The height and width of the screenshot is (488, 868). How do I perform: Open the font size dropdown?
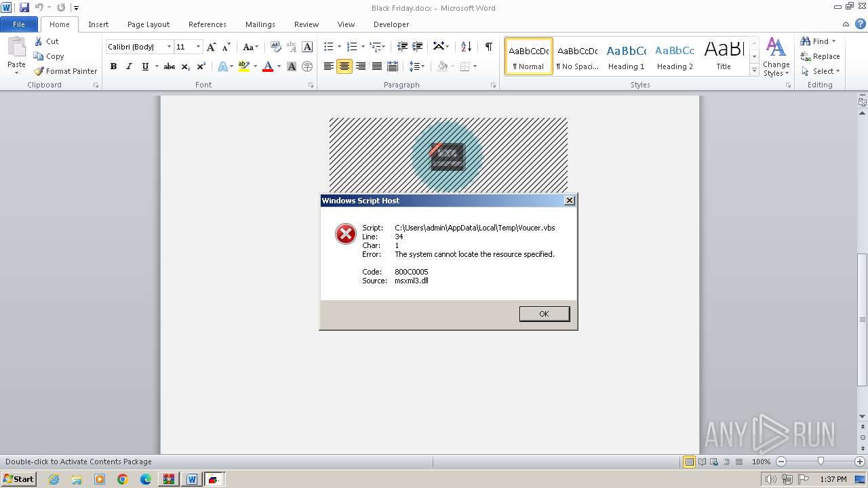tap(198, 47)
